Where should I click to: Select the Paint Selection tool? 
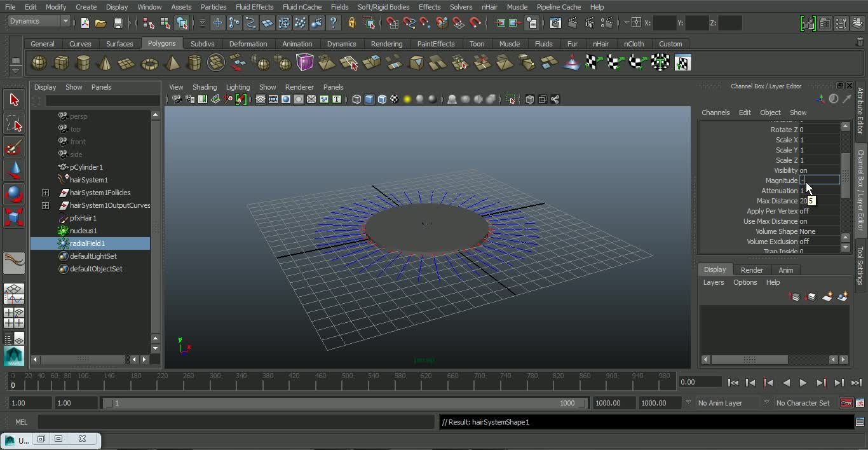14,147
